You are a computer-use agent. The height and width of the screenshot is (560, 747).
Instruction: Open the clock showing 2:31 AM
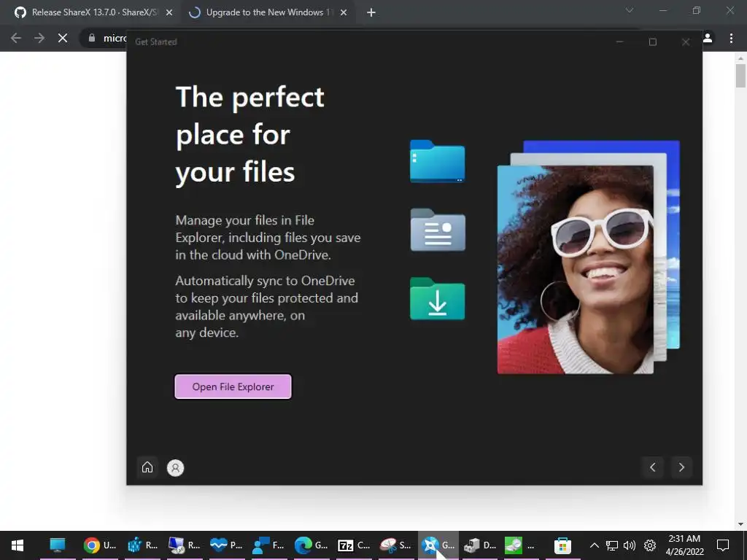click(684, 545)
